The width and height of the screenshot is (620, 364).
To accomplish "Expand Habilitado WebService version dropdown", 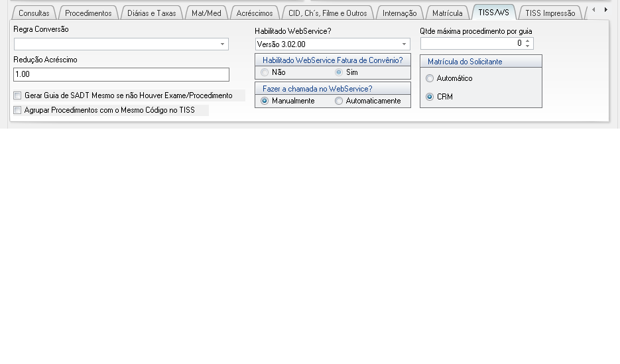I will click(x=403, y=44).
